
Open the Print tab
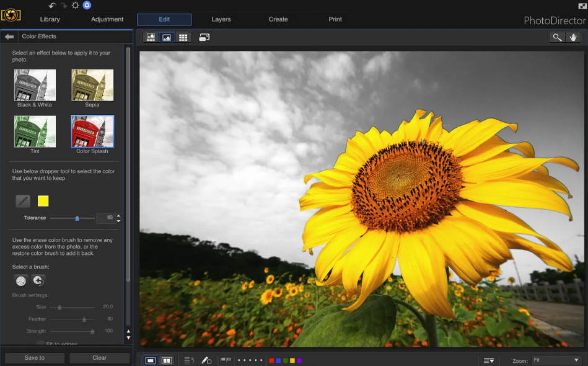(x=335, y=19)
